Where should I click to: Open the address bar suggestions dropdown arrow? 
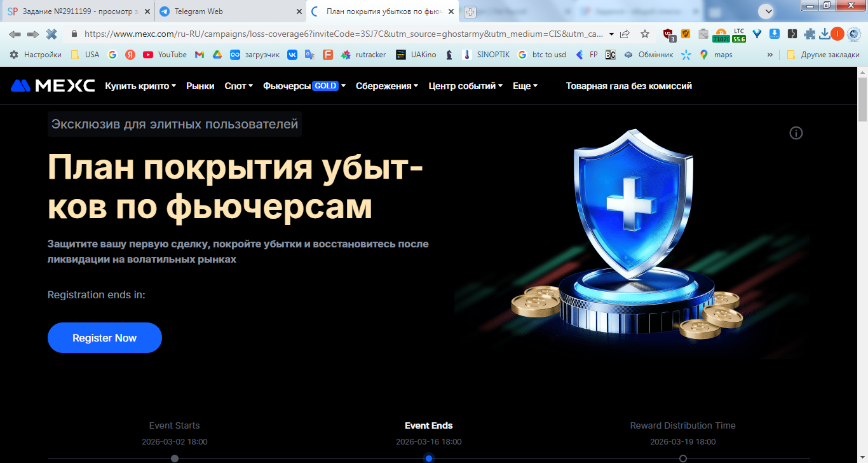[611, 34]
